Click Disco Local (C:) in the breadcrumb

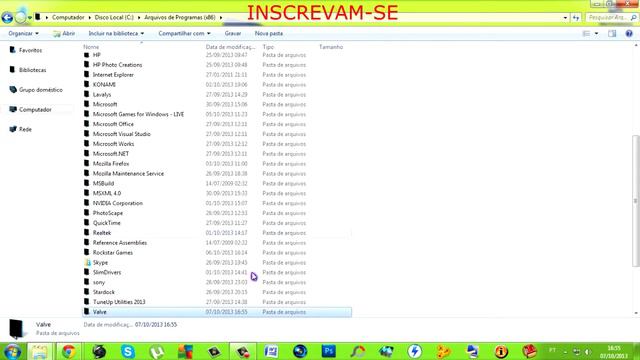tap(114, 18)
